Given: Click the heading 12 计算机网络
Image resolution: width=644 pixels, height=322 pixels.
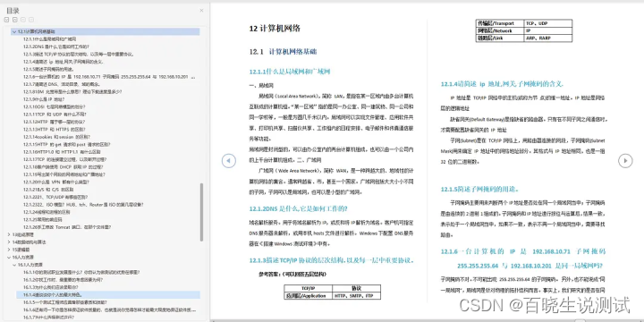Looking at the screenshot, I should 275,29.
